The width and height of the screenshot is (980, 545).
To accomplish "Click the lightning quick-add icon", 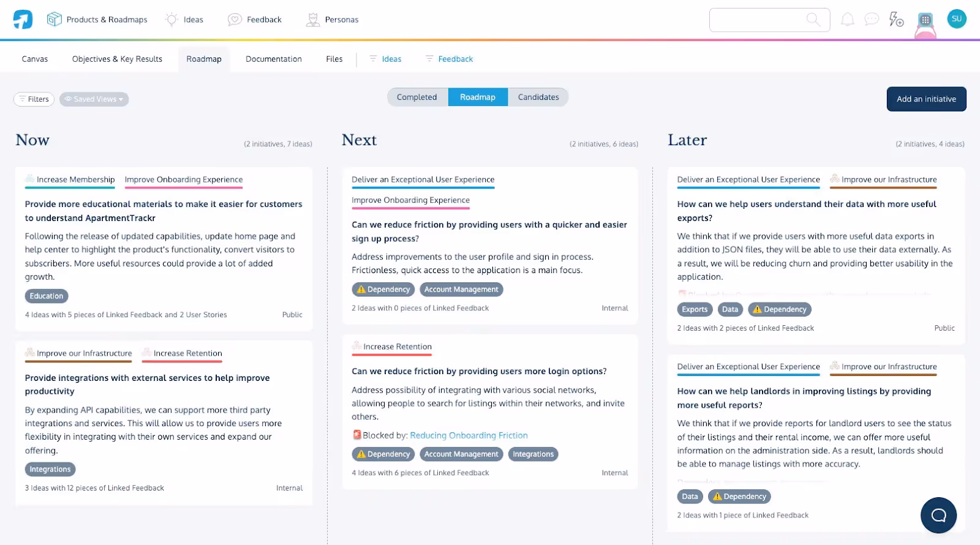I will click(896, 20).
